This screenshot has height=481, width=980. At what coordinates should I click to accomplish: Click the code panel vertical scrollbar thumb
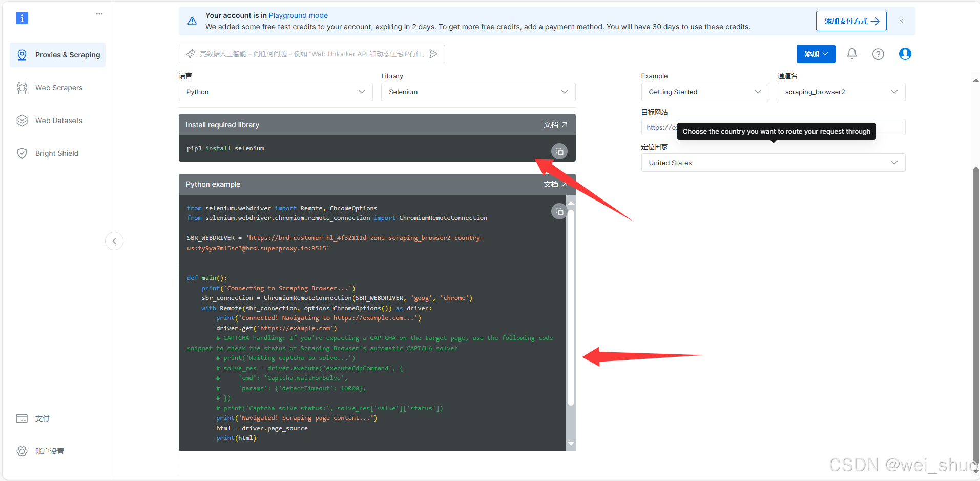pos(571,308)
